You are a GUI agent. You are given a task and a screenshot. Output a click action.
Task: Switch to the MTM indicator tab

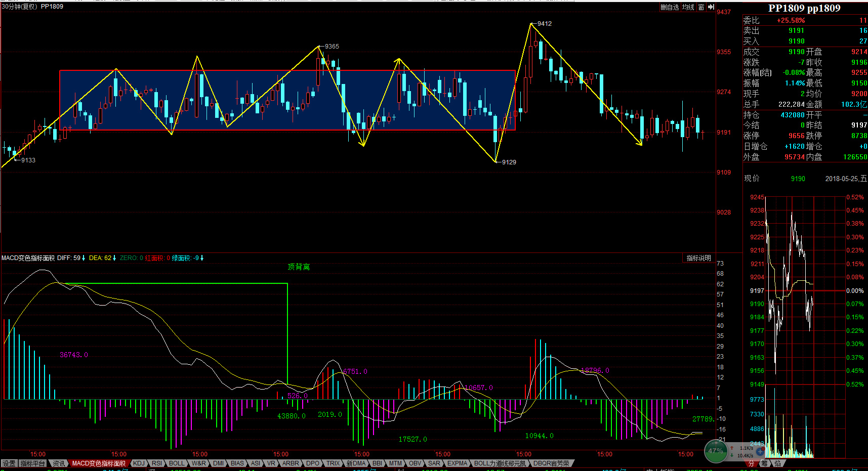395,463
